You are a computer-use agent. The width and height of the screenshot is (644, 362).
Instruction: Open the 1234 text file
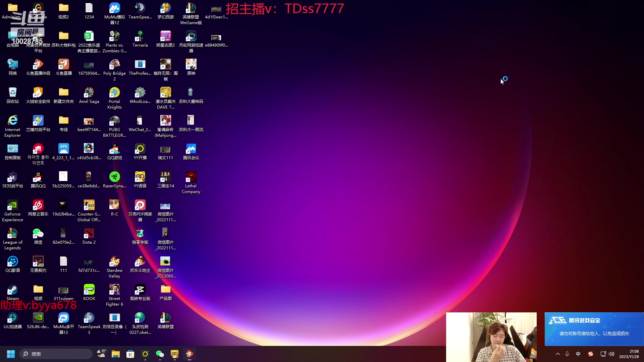click(89, 11)
